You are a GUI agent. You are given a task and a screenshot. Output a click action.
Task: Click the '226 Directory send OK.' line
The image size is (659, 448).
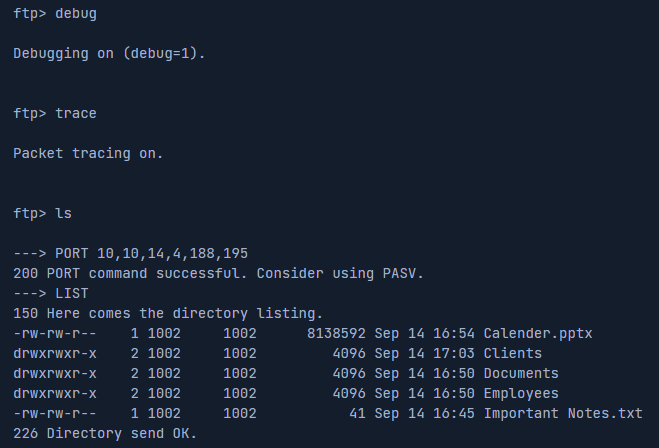click(x=105, y=433)
